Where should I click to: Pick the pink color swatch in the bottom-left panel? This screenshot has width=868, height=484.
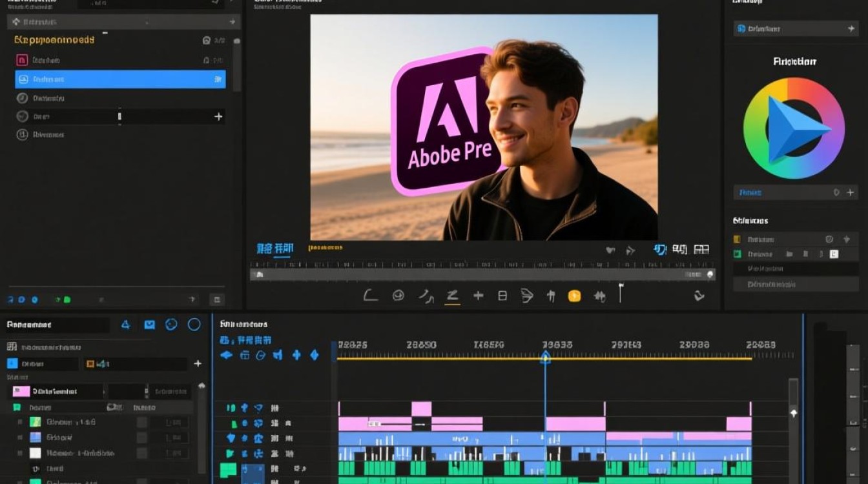click(x=21, y=391)
